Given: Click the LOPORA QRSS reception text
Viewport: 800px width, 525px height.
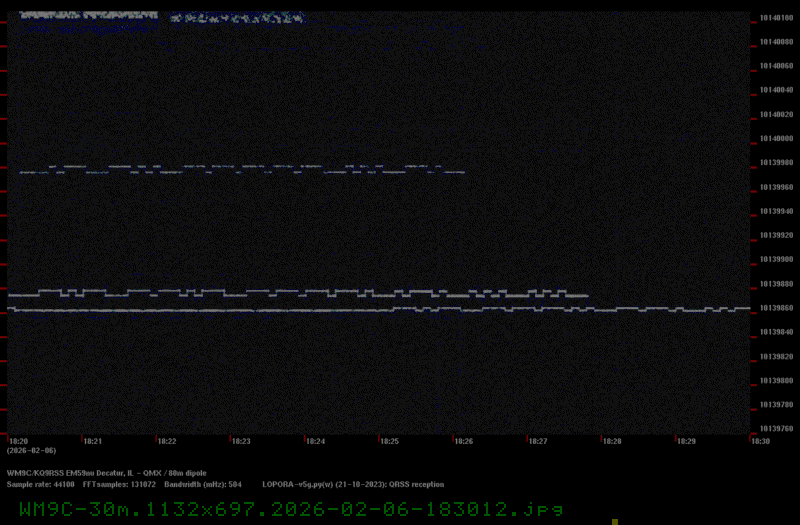Looking at the screenshot, I should [353, 484].
